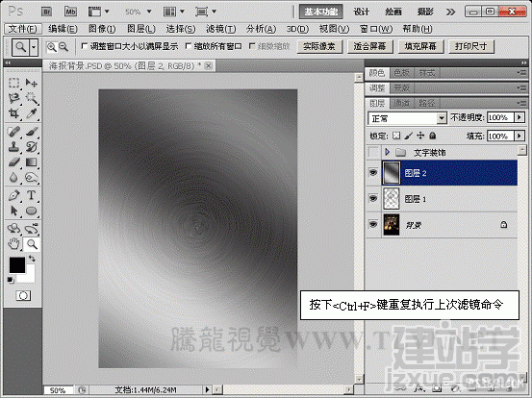Open the 不透明度 opacity slider arrow
The height and width of the screenshot is (398, 532).
(x=519, y=117)
